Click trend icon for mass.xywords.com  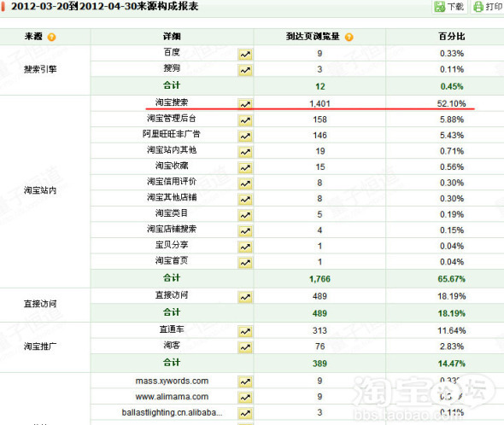(245, 381)
